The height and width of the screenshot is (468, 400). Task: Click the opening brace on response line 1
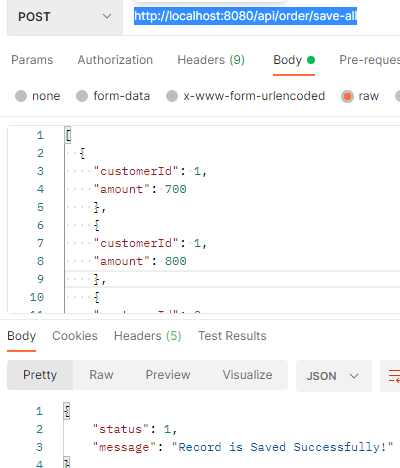tap(67, 411)
